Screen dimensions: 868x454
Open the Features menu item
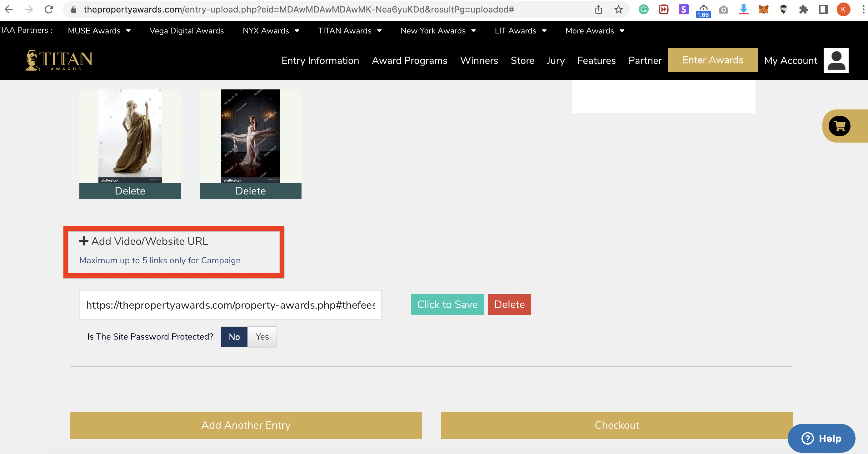(x=596, y=60)
